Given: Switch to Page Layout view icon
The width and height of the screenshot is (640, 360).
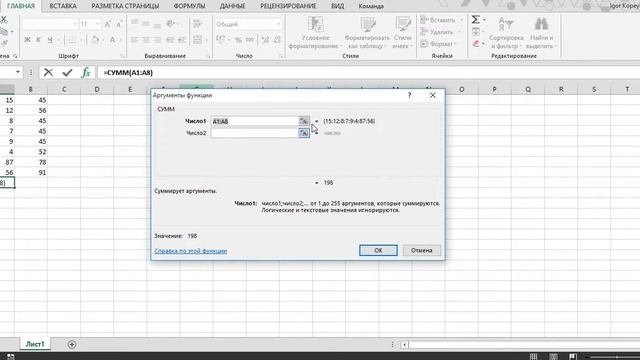Looking at the screenshot, I should (553, 356).
